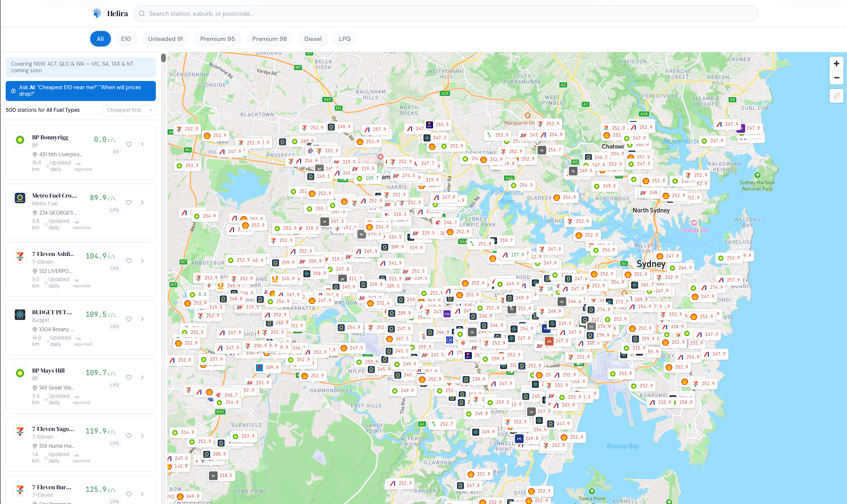847x504 pixels.
Task: Favorite the Metro Fuel station
Action: pos(129,202)
